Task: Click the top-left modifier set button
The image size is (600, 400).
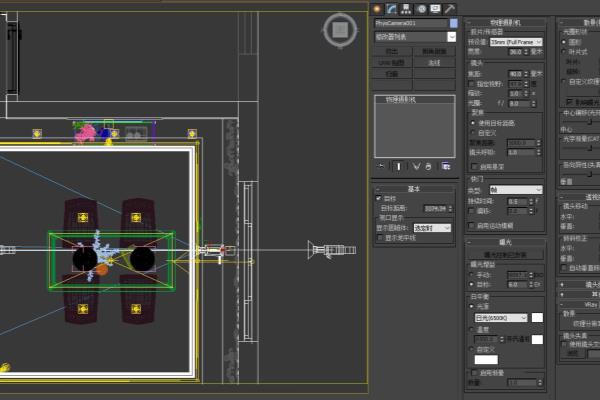Action: [x=392, y=51]
